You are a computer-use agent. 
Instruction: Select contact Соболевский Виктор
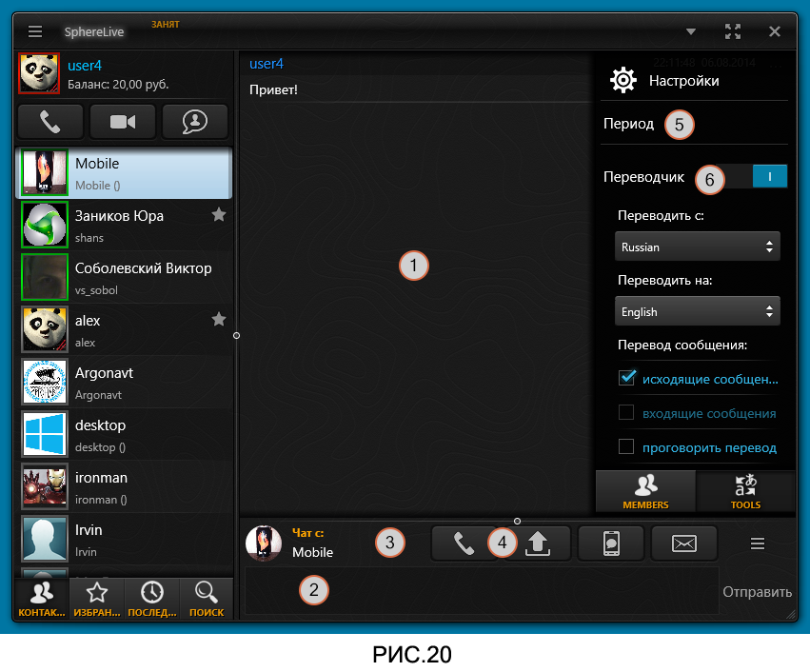click(124, 278)
